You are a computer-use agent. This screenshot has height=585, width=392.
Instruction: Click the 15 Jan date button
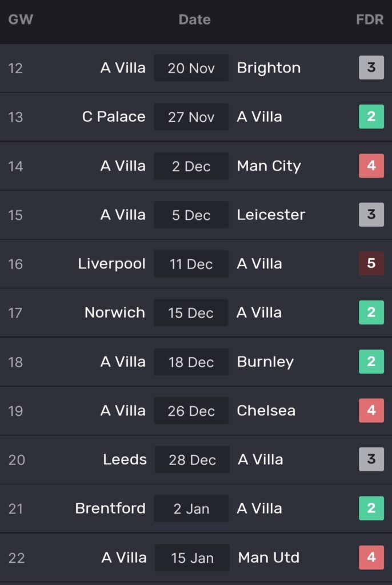click(192, 558)
